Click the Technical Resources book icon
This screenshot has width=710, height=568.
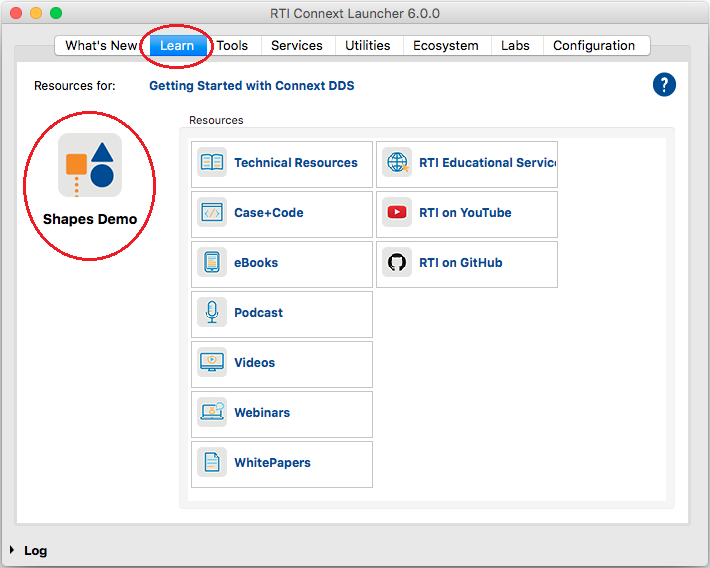coord(212,162)
